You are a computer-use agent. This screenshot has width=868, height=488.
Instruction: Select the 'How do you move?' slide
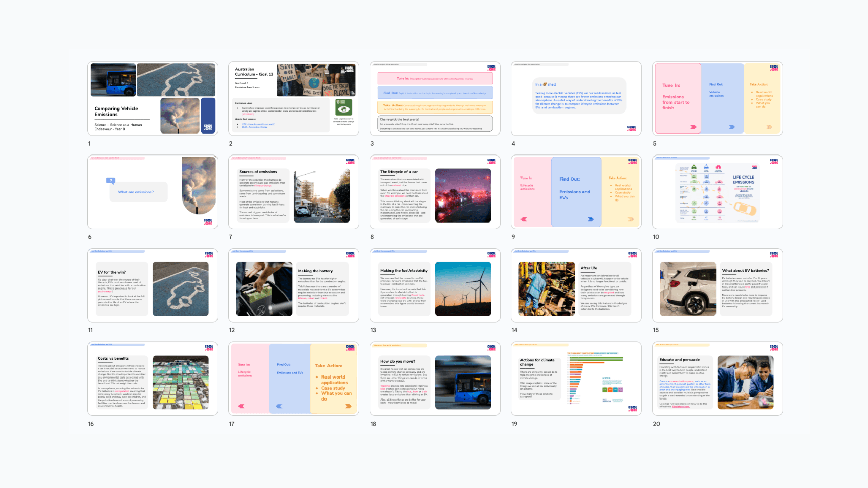coord(435,379)
